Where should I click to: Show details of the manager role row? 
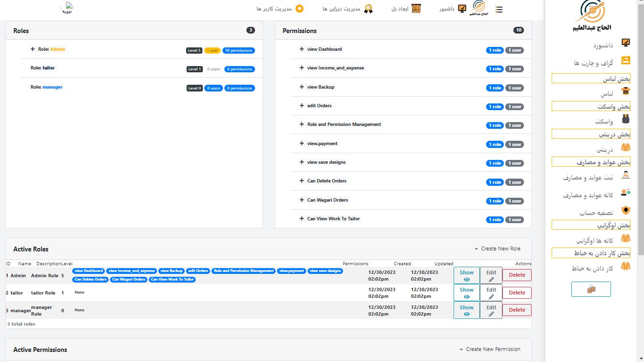pyautogui.click(x=466, y=310)
